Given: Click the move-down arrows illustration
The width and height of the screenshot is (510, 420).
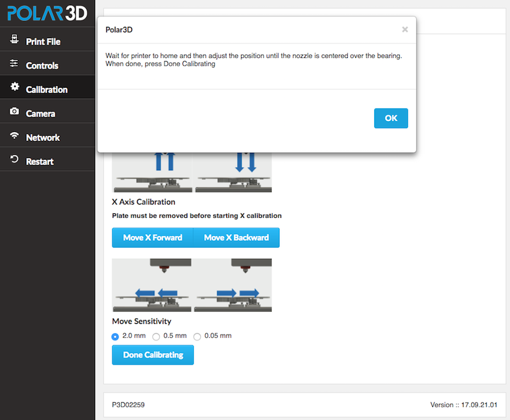Looking at the screenshot, I should (233, 172).
